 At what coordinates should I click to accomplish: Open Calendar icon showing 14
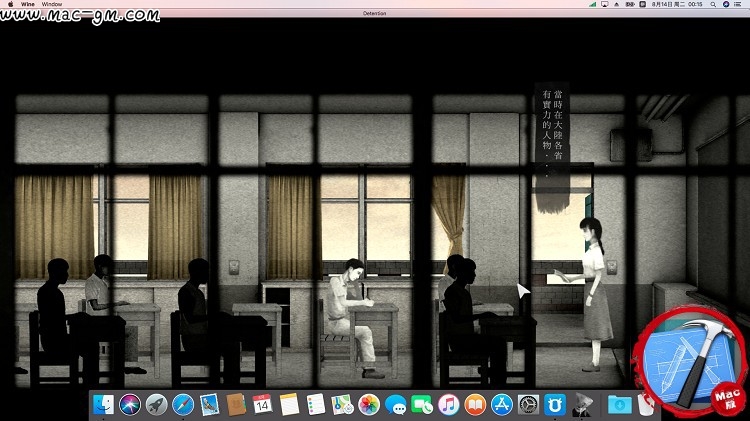click(x=262, y=405)
